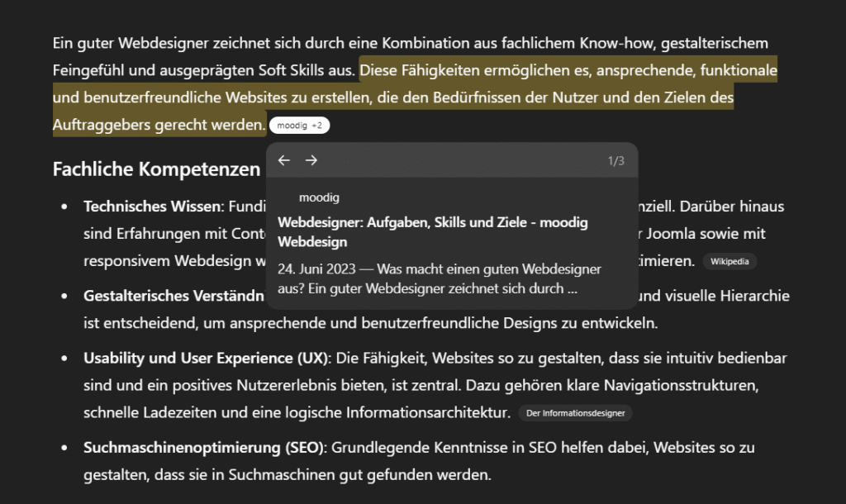The width and height of the screenshot is (846, 504).
Task: Click the bold text 'Gestalterisches Verständnis'
Action: 174,296
